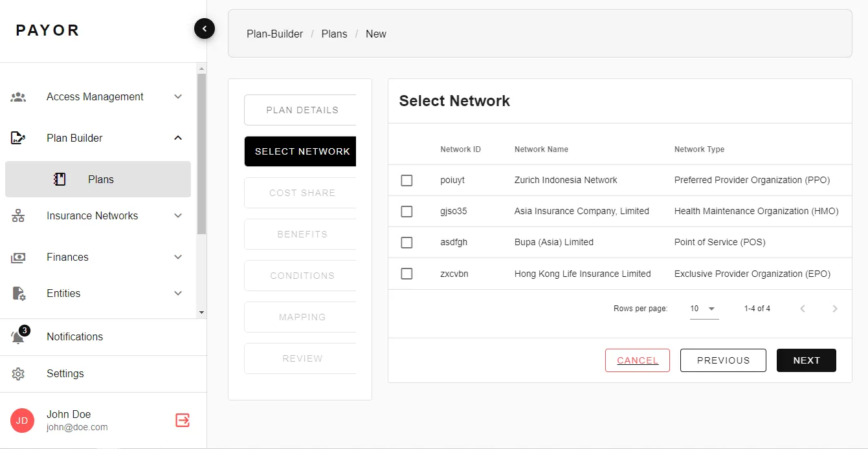Select the Hong Kong Life Insurance checkbox
The height and width of the screenshot is (449, 868).
[x=406, y=274]
